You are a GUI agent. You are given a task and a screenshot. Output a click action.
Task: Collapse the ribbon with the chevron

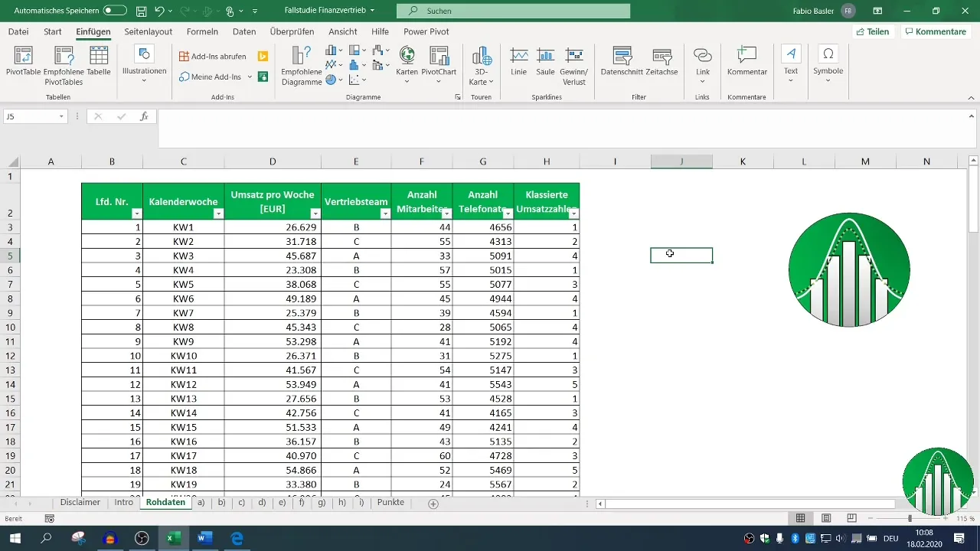coord(971,97)
